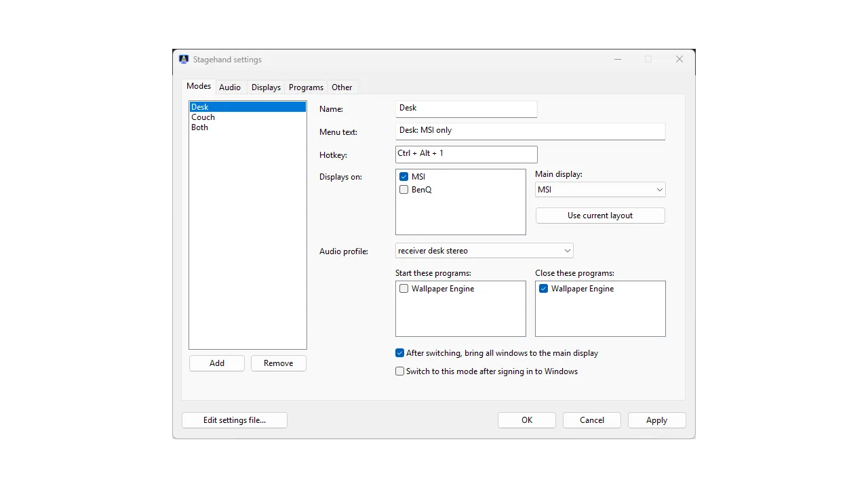The height and width of the screenshot is (488, 868).
Task: Click Use current layout button
Action: [600, 216]
